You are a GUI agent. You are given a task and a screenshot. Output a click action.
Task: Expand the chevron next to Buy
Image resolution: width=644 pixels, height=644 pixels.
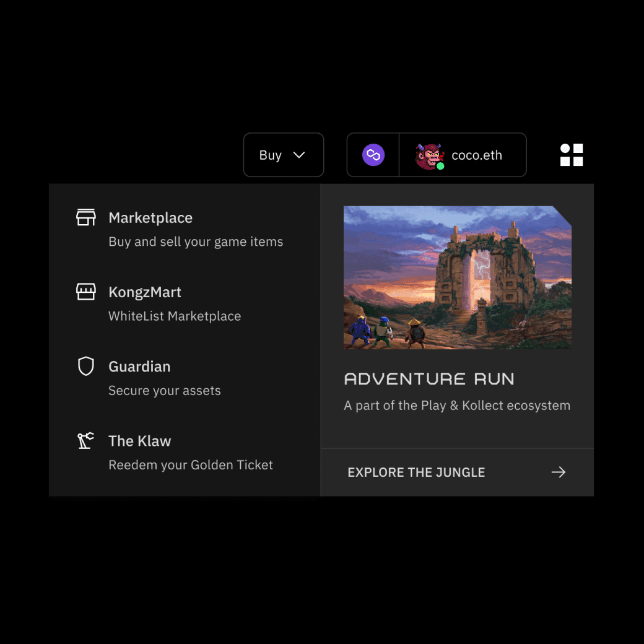(x=299, y=155)
